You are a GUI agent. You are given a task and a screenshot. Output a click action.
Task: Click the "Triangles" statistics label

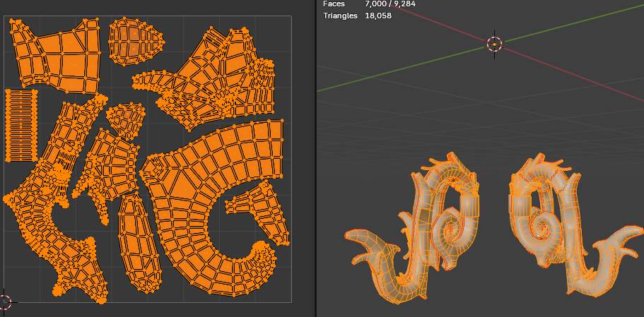point(340,16)
